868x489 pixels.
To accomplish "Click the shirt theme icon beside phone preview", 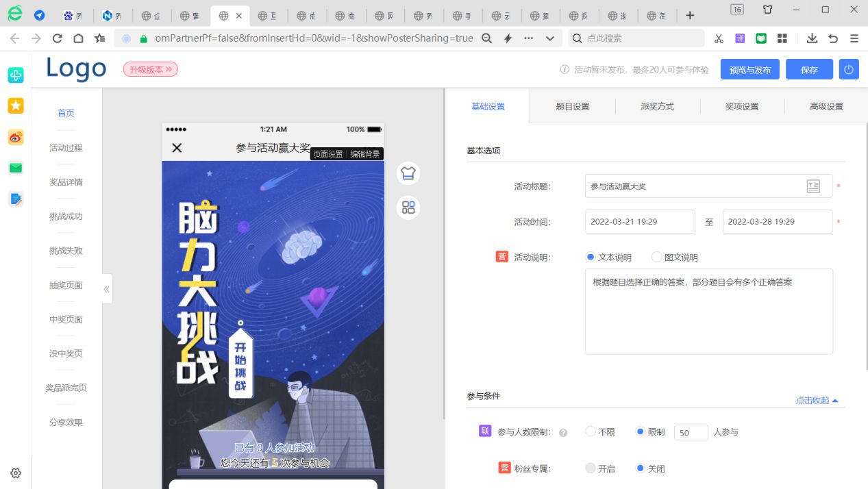I will (408, 173).
